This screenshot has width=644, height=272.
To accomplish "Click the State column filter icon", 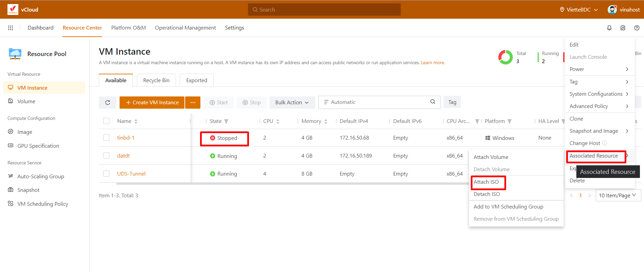I will (x=226, y=121).
